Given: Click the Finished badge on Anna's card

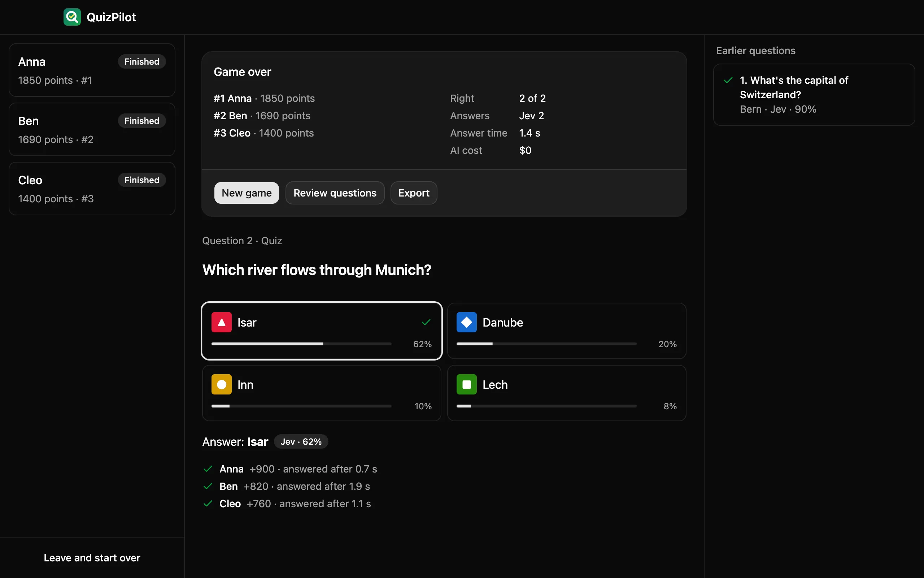Looking at the screenshot, I should click(x=141, y=61).
